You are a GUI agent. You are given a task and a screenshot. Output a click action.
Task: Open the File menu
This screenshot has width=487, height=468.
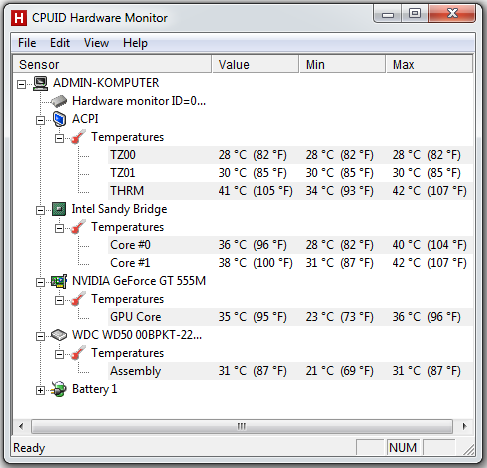coord(27,43)
